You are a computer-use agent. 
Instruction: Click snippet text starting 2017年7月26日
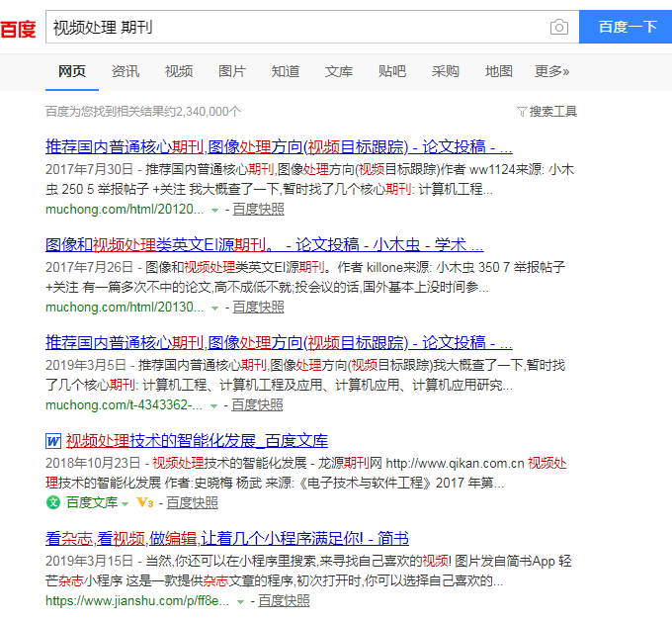[x=305, y=277]
